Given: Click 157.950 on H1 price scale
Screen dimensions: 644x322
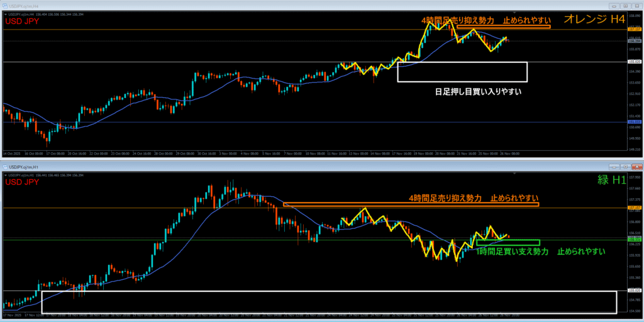Looking at the screenshot, I should [634, 178].
